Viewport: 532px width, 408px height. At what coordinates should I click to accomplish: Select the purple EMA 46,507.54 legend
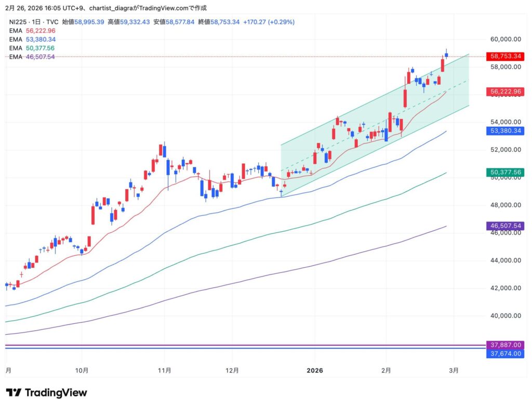pyautogui.click(x=32, y=57)
